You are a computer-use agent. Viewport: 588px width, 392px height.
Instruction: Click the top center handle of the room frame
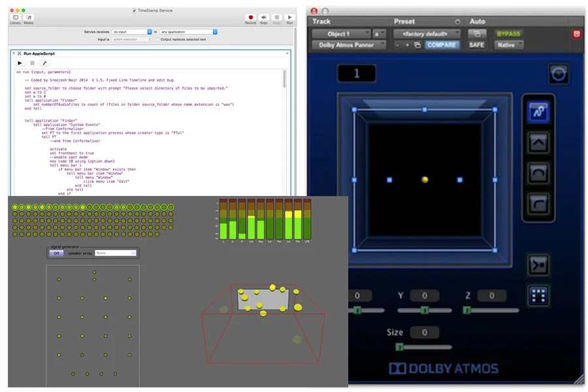pos(425,110)
